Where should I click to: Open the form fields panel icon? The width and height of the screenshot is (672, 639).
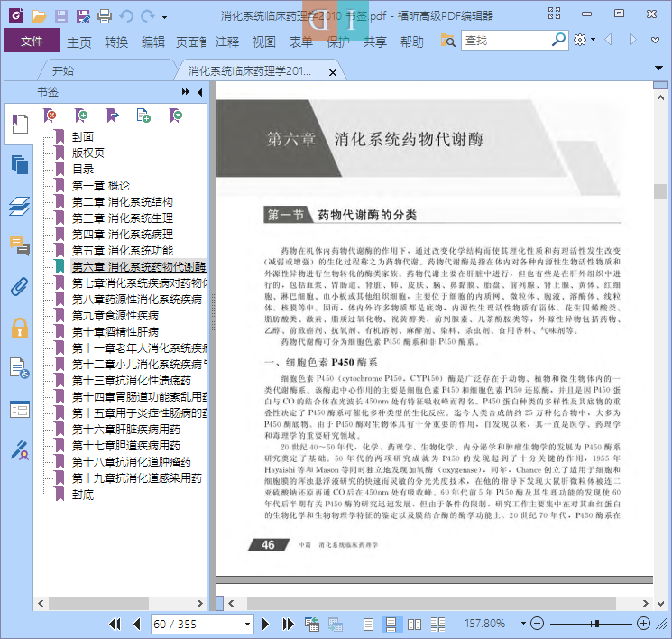click(19, 409)
